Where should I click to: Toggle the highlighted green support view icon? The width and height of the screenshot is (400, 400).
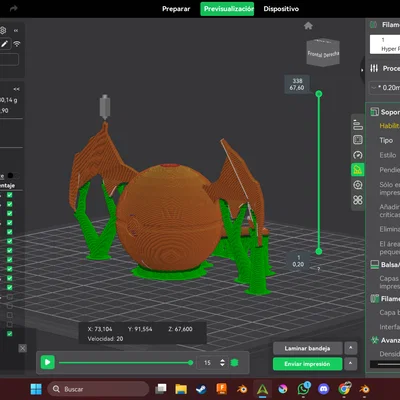click(x=358, y=170)
